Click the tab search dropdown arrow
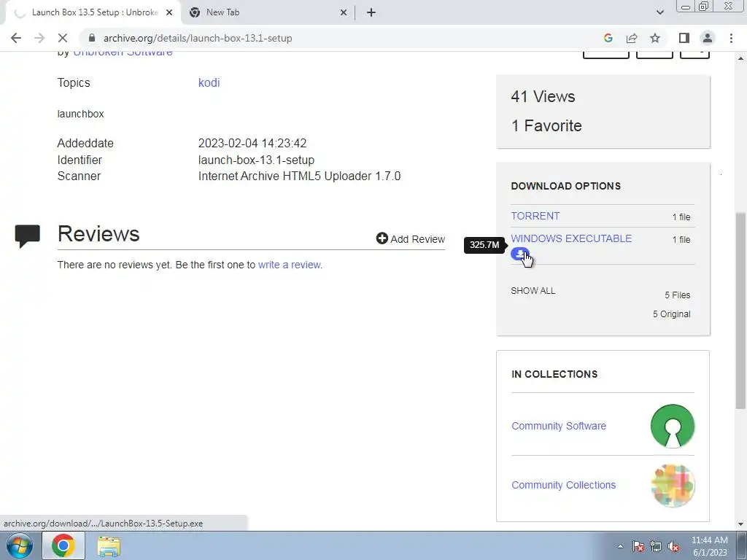This screenshot has height=560, width=747. point(659,12)
